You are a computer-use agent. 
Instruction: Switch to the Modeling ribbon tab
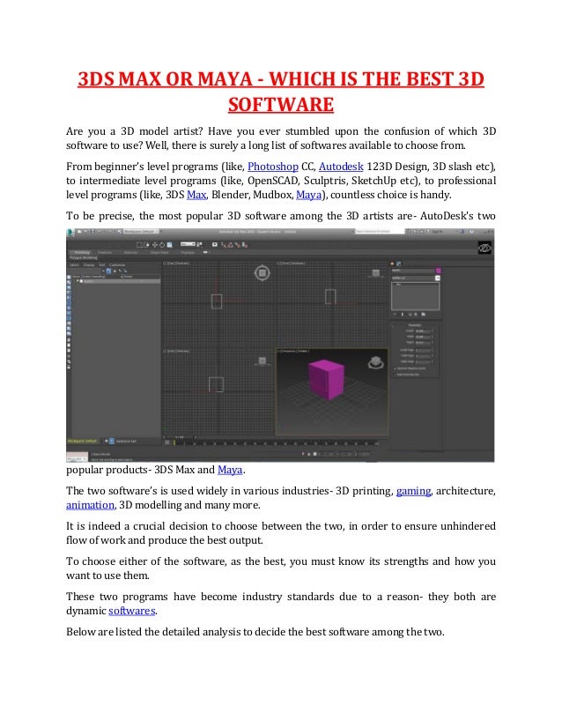click(x=82, y=253)
